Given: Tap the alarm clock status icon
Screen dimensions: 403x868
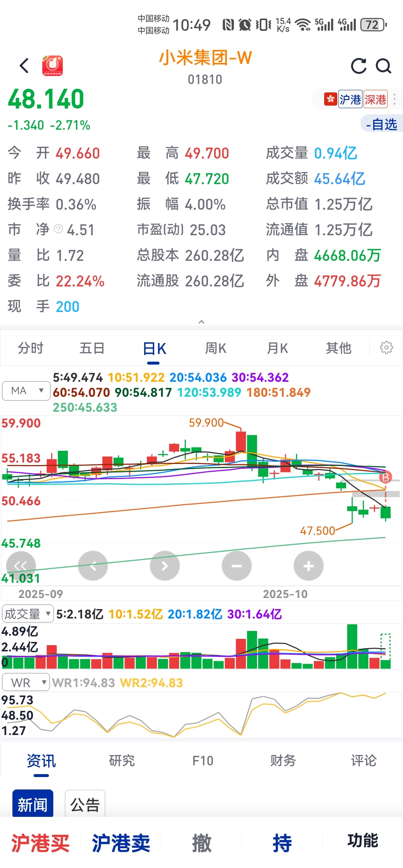Looking at the screenshot, I should (245, 25).
